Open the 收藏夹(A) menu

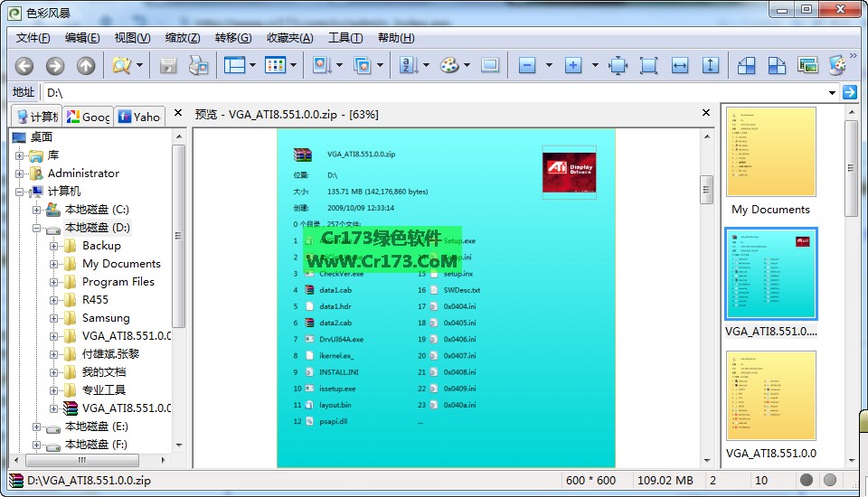click(289, 38)
